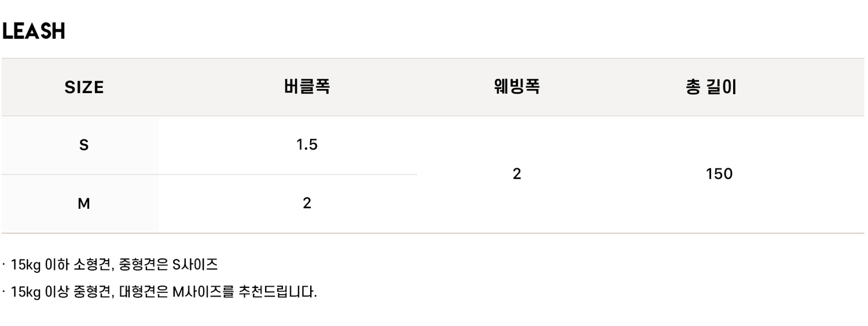868x326 pixels.
Task: Select the M사이즈를 text in second note
Action: click(x=203, y=291)
